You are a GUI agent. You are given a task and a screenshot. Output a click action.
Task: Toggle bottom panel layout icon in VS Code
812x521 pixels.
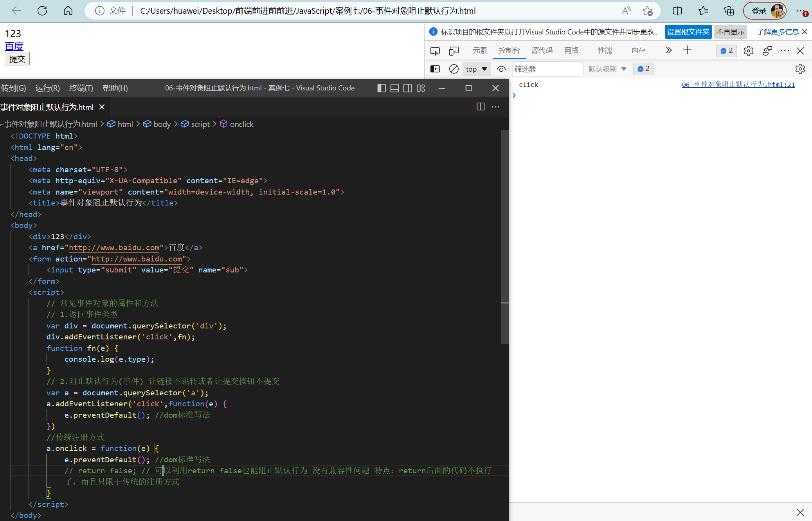394,88
